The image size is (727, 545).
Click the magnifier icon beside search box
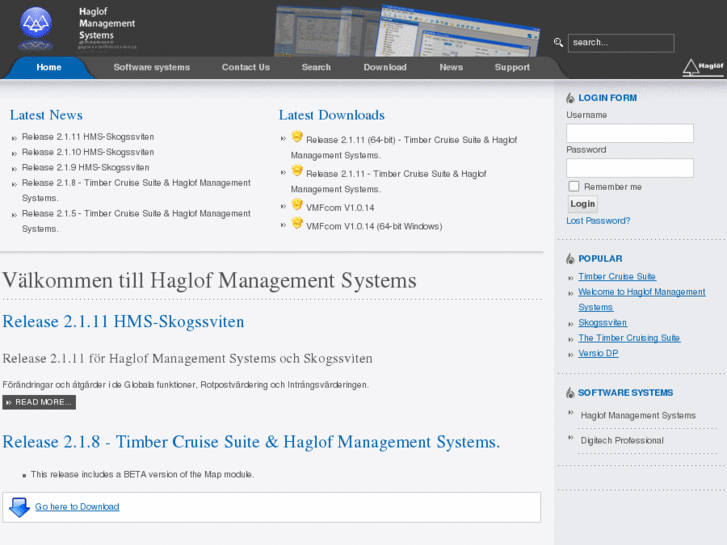pos(558,43)
